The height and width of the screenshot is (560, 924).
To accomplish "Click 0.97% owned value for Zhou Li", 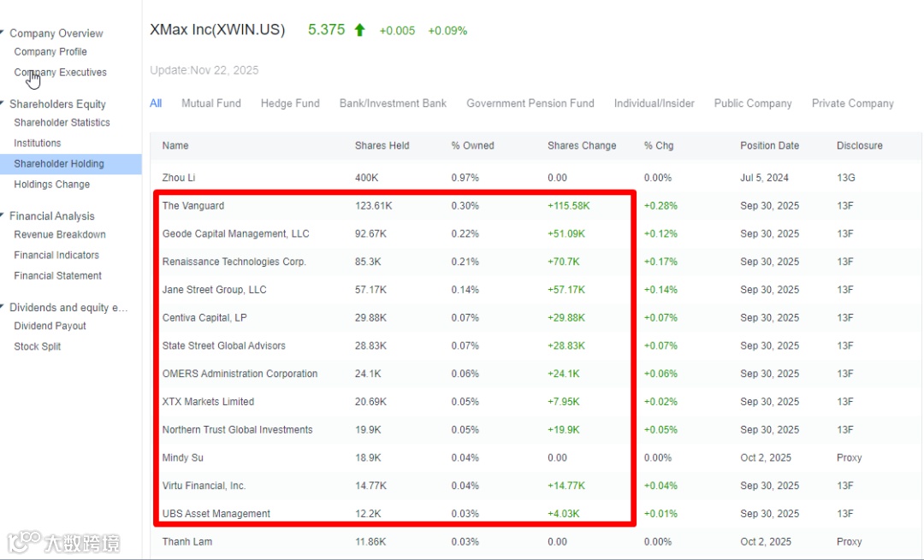I will tap(465, 177).
